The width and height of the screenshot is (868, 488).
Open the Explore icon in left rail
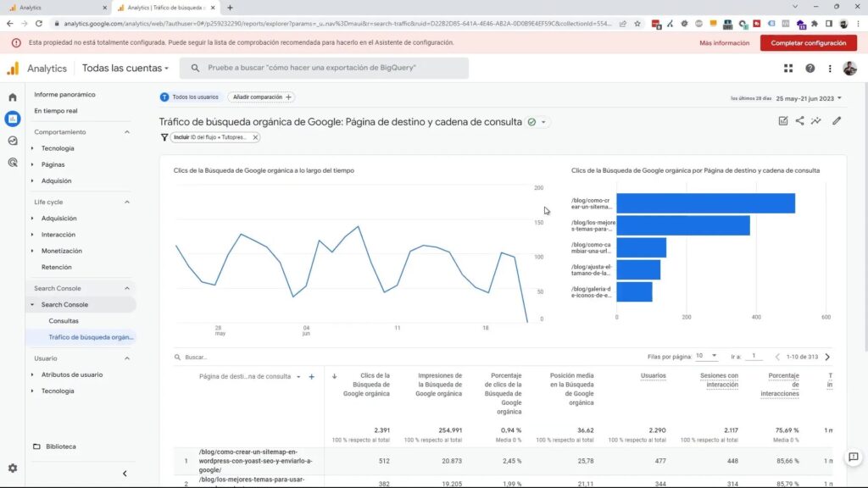click(12, 141)
